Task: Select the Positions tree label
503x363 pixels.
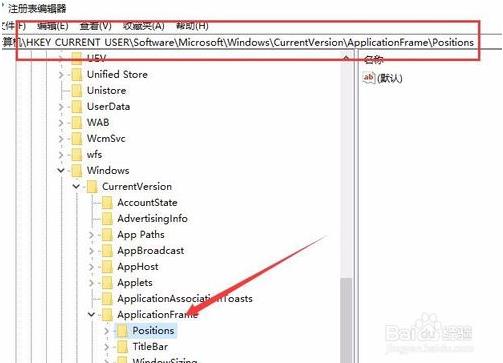Action: point(153,331)
